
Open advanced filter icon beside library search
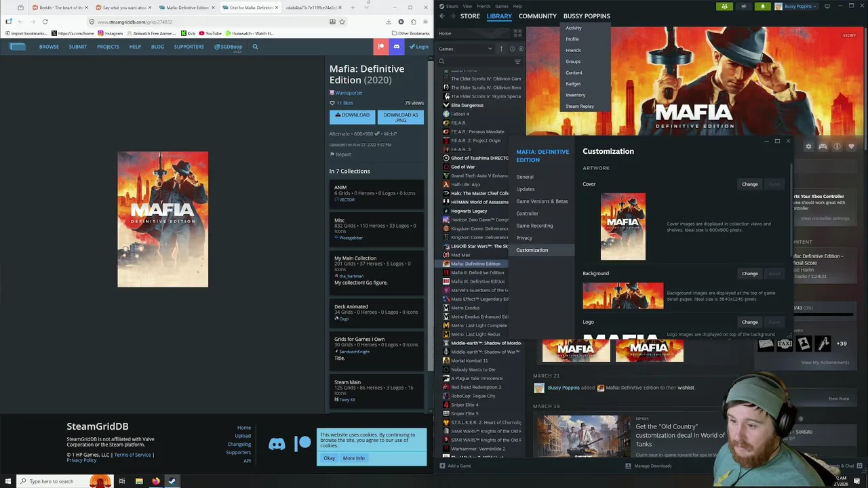tap(517, 62)
